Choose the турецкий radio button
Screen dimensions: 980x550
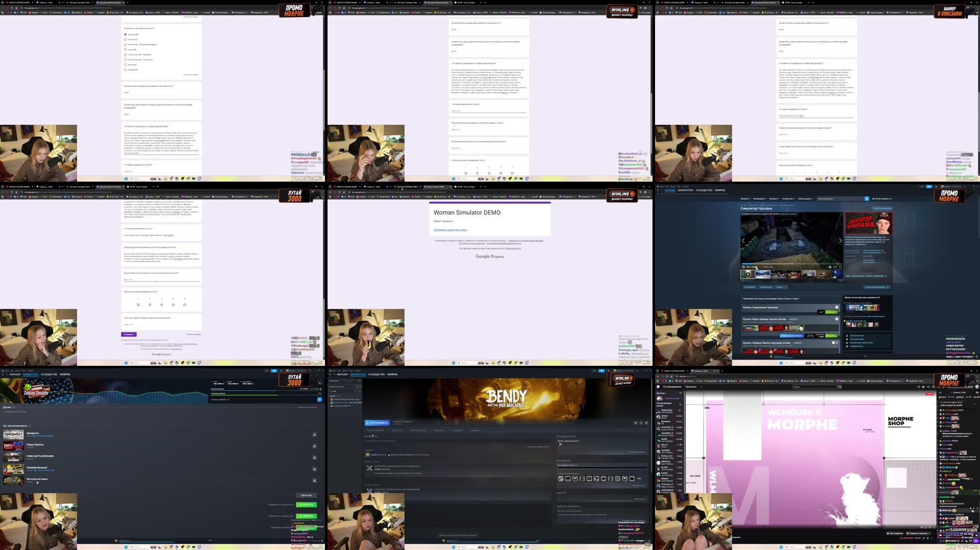point(125,50)
